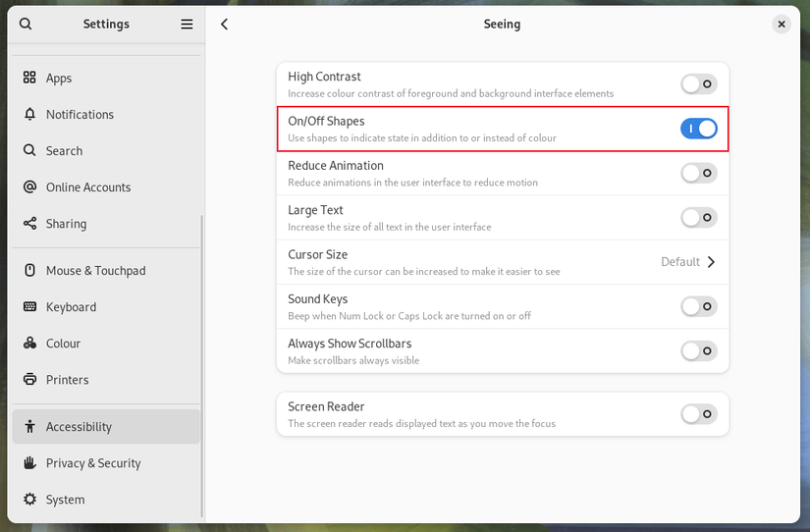Click the 'Always Show Scrollbars' row title

[350, 344]
